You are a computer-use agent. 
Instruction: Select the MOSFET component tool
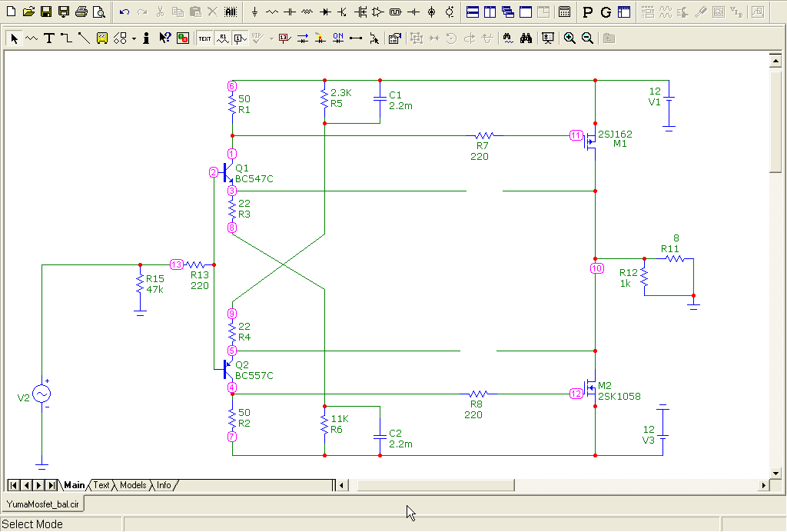pos(360,12)
